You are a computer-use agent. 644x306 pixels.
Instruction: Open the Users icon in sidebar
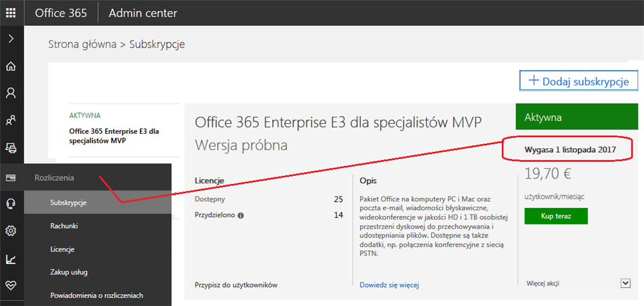coord(11,93)
